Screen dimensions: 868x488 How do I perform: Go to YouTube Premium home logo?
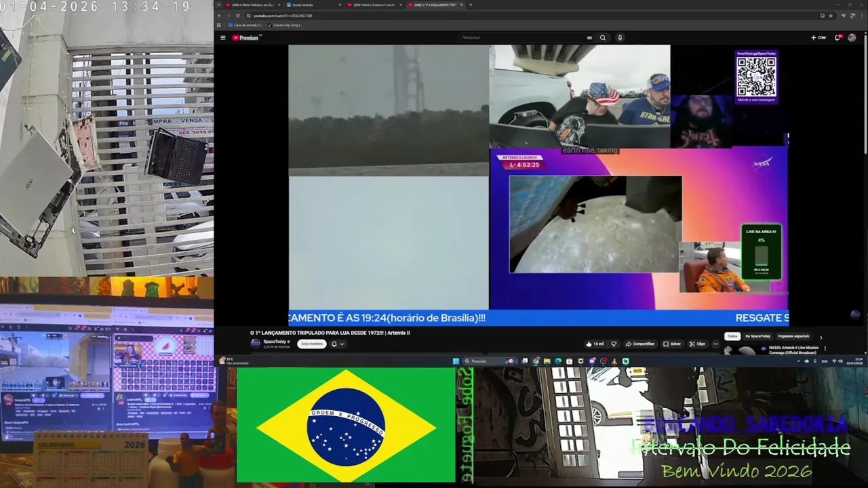point(245,38)
